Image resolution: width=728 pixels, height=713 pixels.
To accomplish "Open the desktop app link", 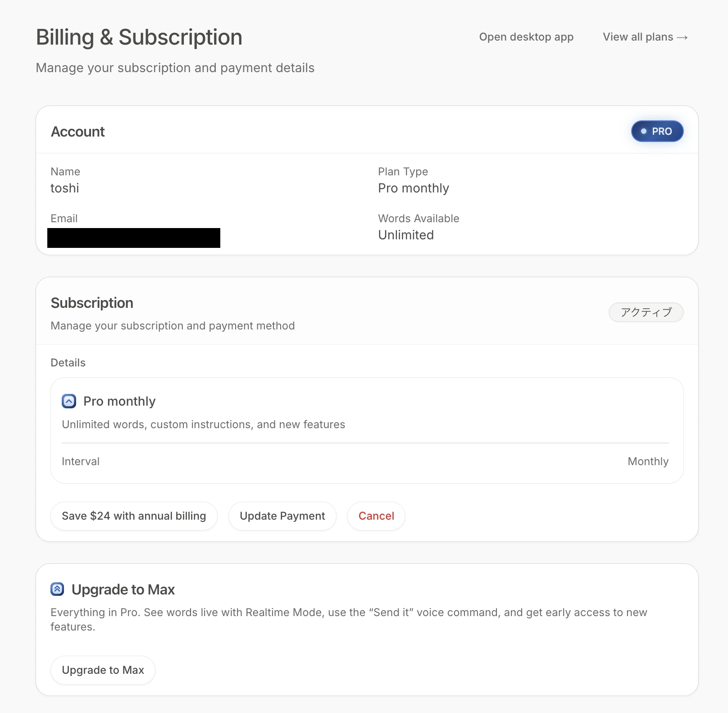I will click(x=526, y=37).
